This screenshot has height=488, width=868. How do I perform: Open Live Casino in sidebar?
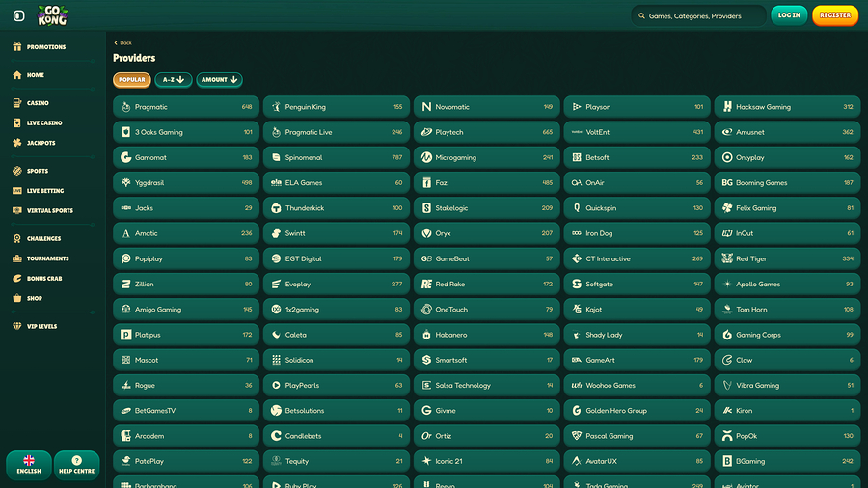point(44,122)
